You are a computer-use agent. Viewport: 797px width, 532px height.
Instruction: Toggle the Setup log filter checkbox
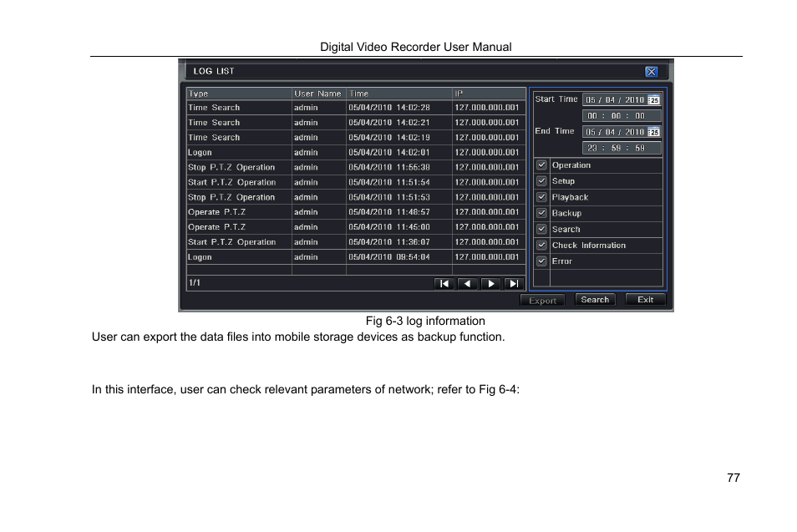click(541, 181)
